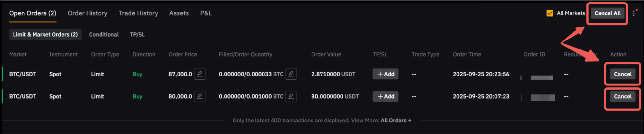Uncheck the All Markets checkbox

[x=550, y=13]
